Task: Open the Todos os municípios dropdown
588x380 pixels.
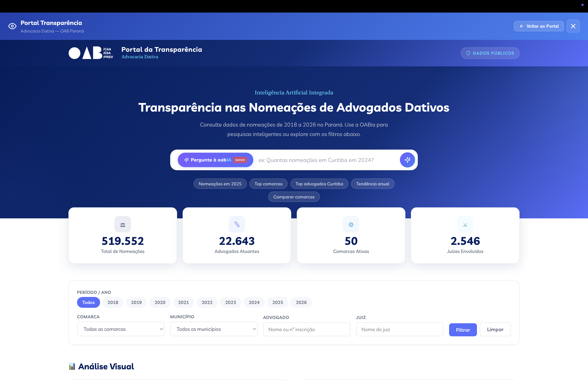Action: pyautogui.click(x=213, y=329)
